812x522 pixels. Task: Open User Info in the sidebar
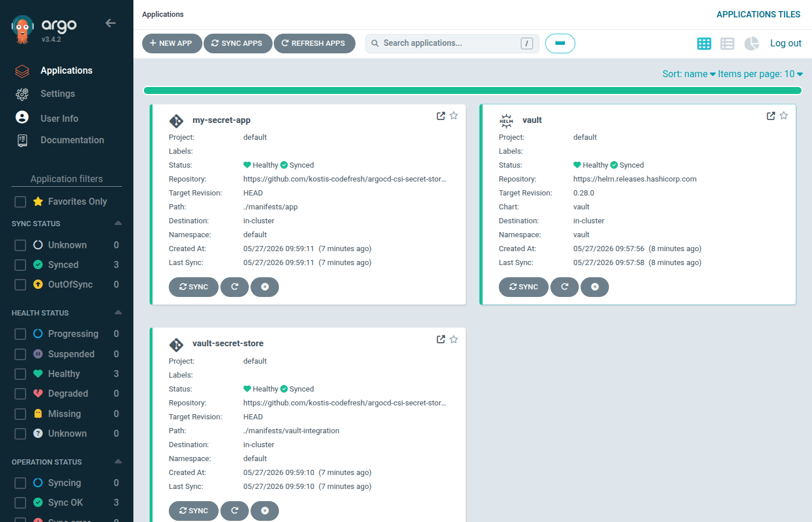[59, 118]
